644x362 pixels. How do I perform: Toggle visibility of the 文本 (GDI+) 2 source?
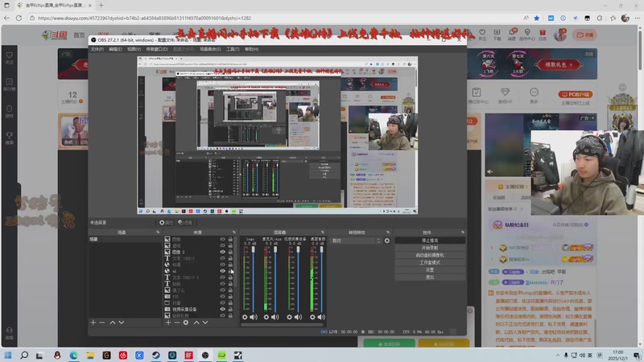coord(223,278)
